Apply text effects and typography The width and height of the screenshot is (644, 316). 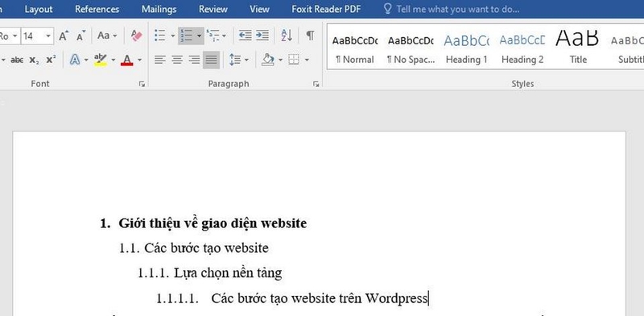pos(75,60)
